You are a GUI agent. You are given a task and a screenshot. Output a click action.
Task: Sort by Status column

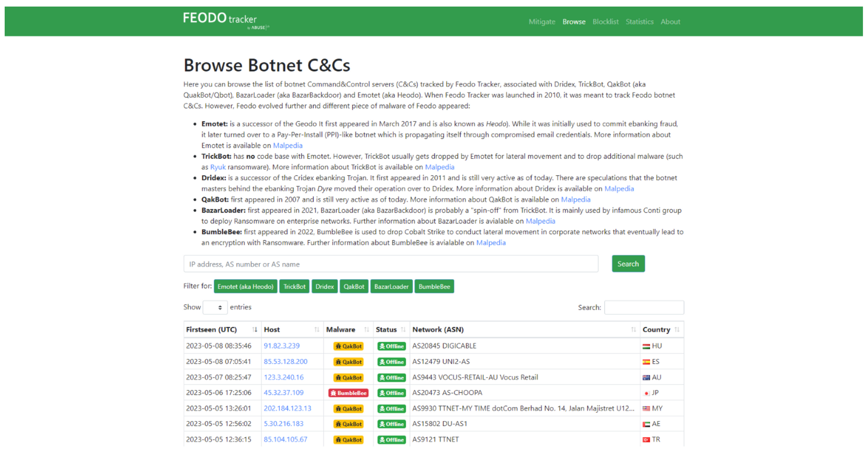[391, 330]
